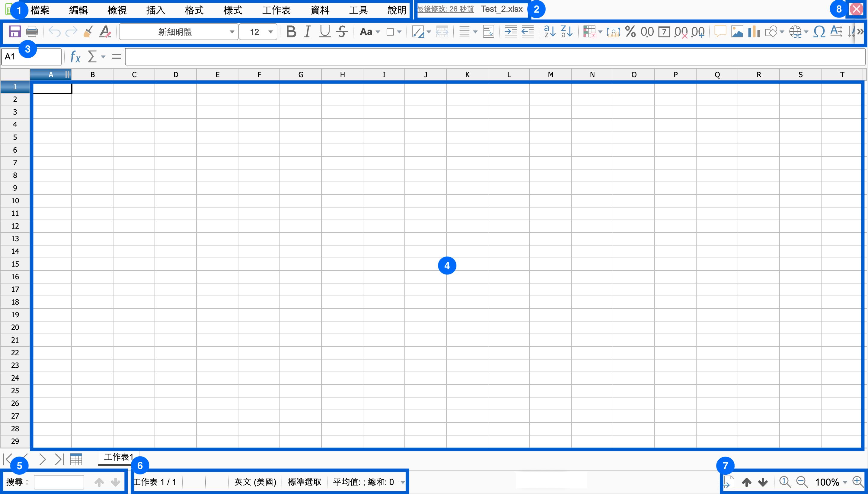
Task: Open the 編輯 menu
Action: 78,10
